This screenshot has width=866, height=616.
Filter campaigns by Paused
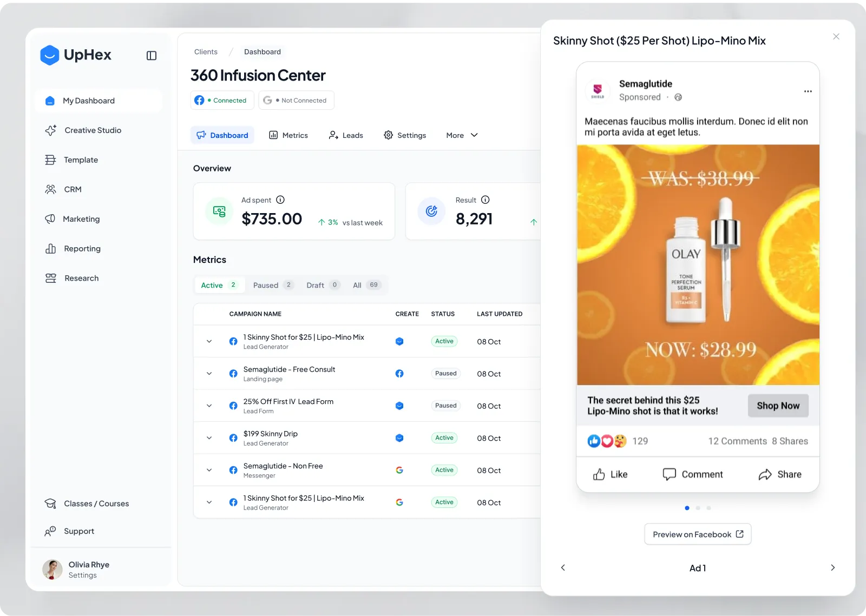[x=273, y=285]
